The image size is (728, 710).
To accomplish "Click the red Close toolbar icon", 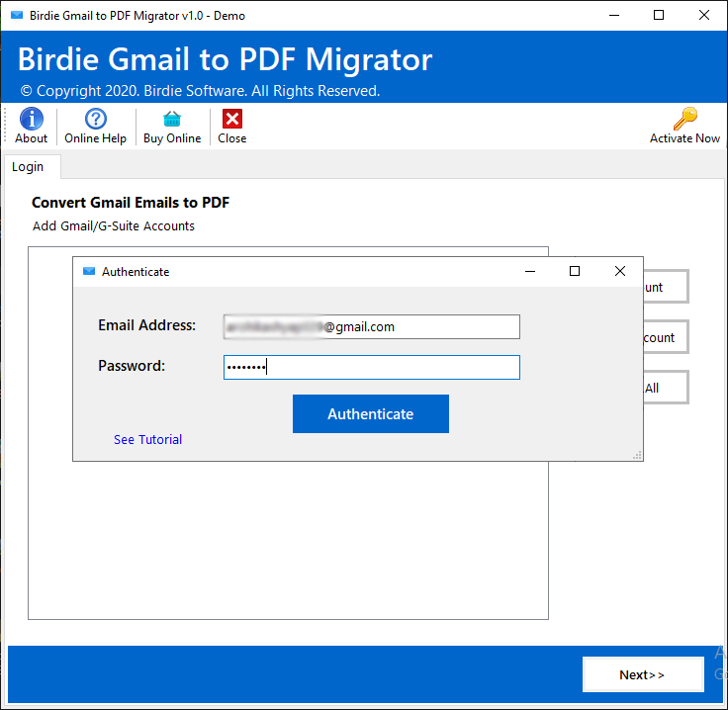I will (232, 119).
